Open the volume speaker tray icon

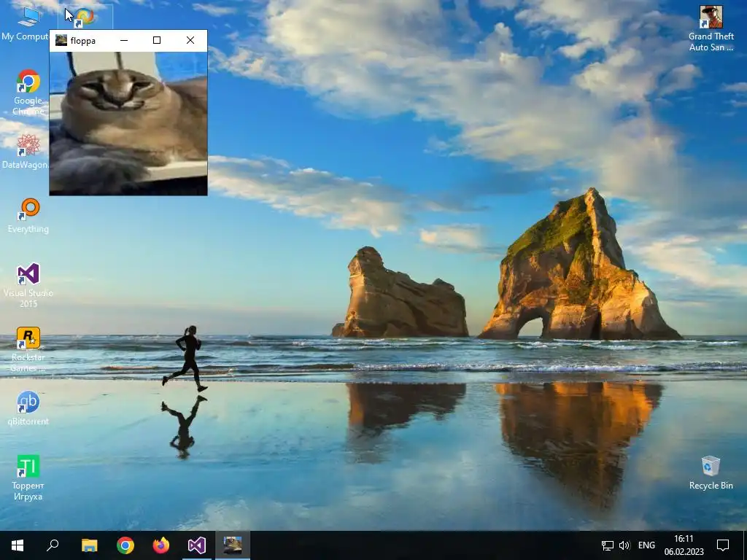(624, 545)
